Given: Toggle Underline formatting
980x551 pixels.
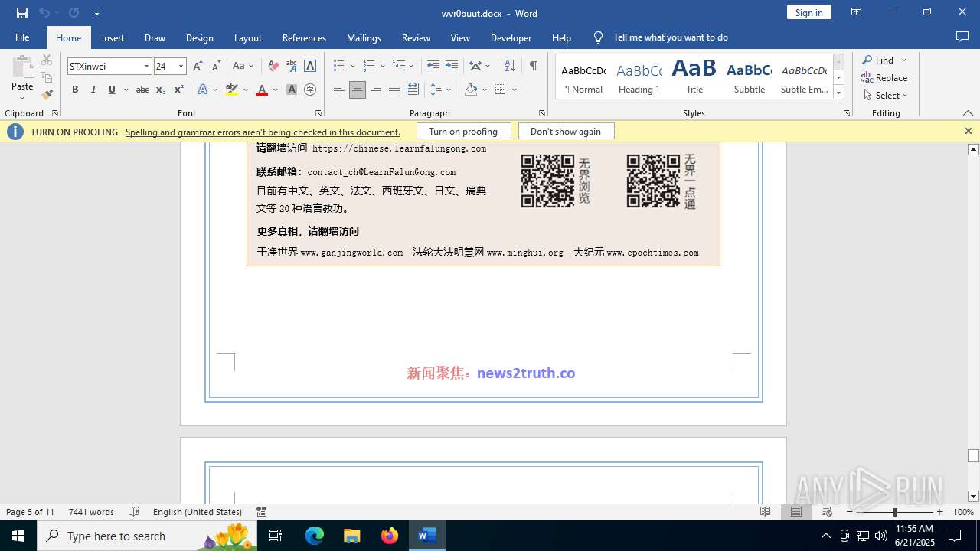Looking at the screenshot, I should click(x=112, y=90).
